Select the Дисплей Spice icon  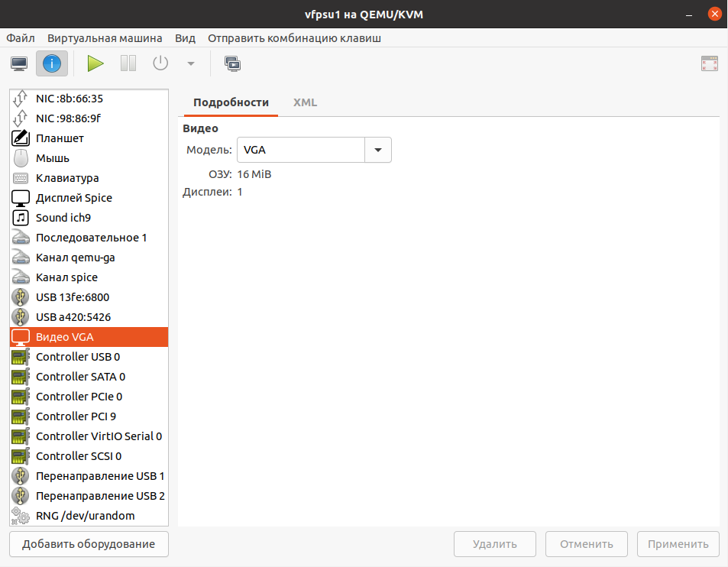(x=21, y=198)
